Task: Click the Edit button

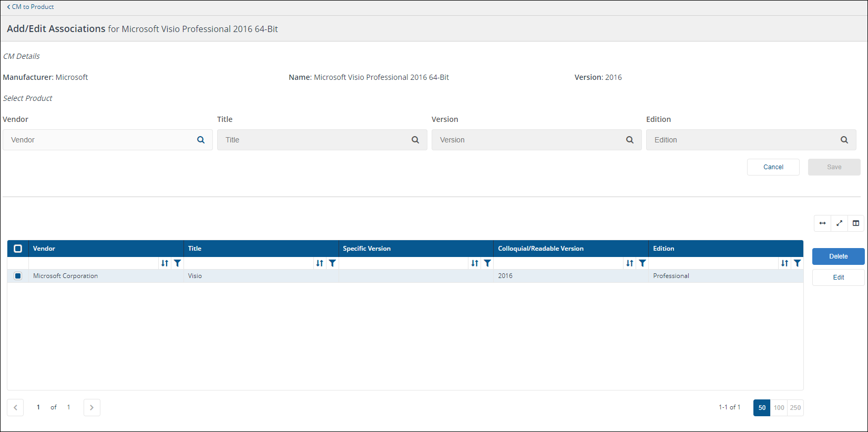Action: 838,277
